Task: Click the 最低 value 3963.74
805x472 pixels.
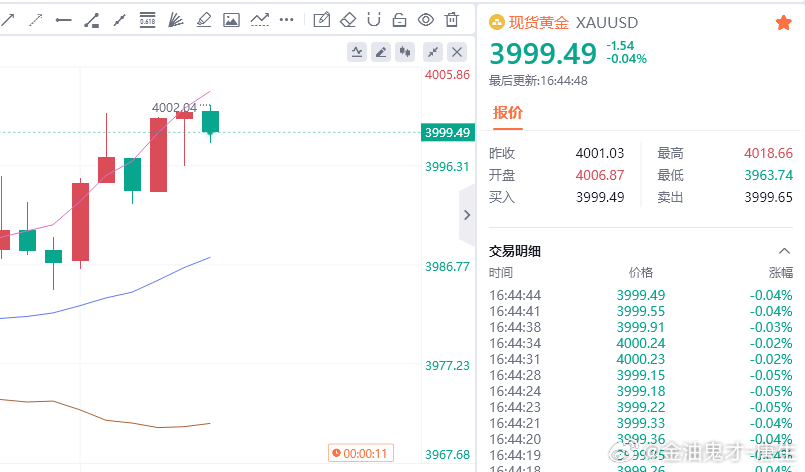Action: [x=769, y=175]
